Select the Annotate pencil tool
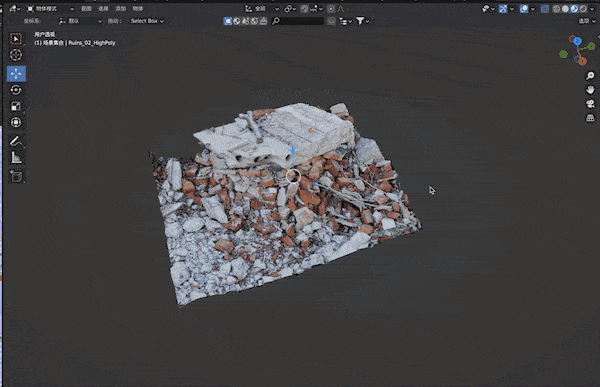 pyautogui.click(x=16, y=141)
